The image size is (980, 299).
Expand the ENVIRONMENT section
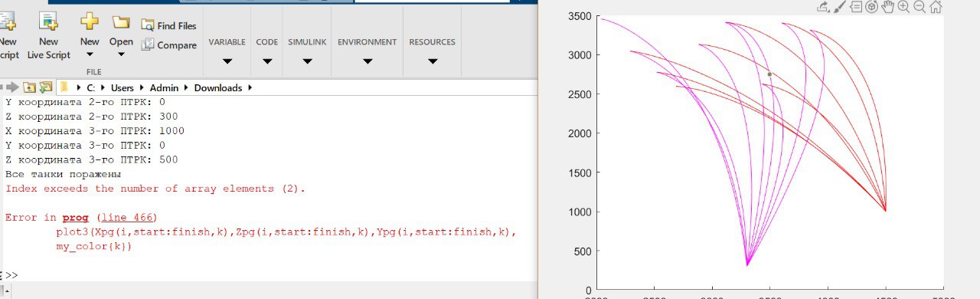(x=367, y=61)
